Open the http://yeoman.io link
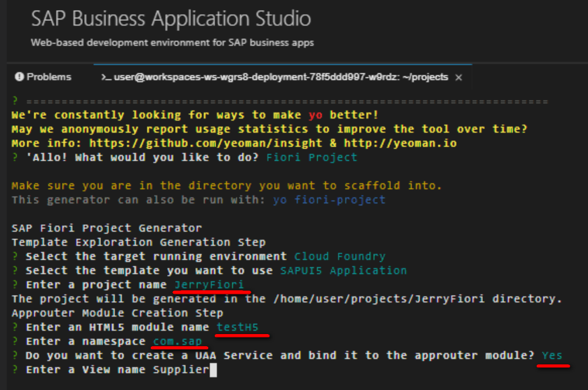Viewport: 588px width, 390px height. click(x=400, y=143)
